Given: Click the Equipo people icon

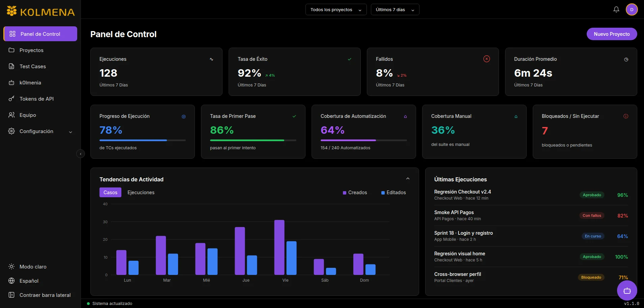Looking at the screenshot, I should 11,115.
